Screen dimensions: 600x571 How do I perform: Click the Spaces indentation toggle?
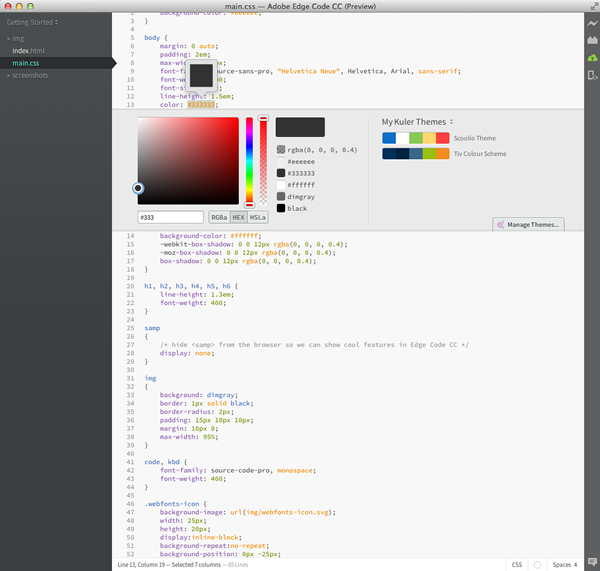[561, 565]
